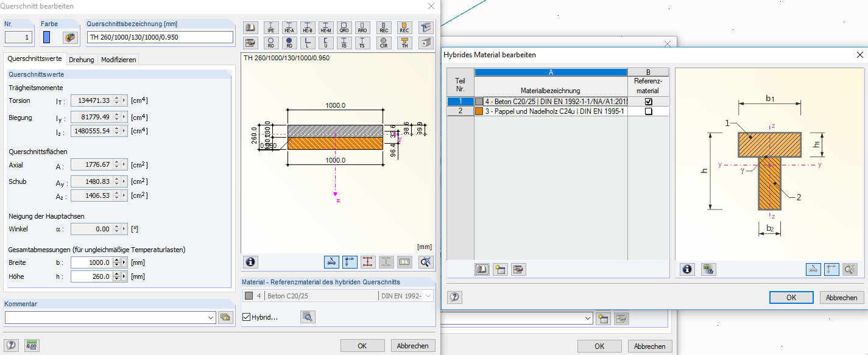
Task: Open the color picker beside Farbe swatch
Action: [71, 37]
